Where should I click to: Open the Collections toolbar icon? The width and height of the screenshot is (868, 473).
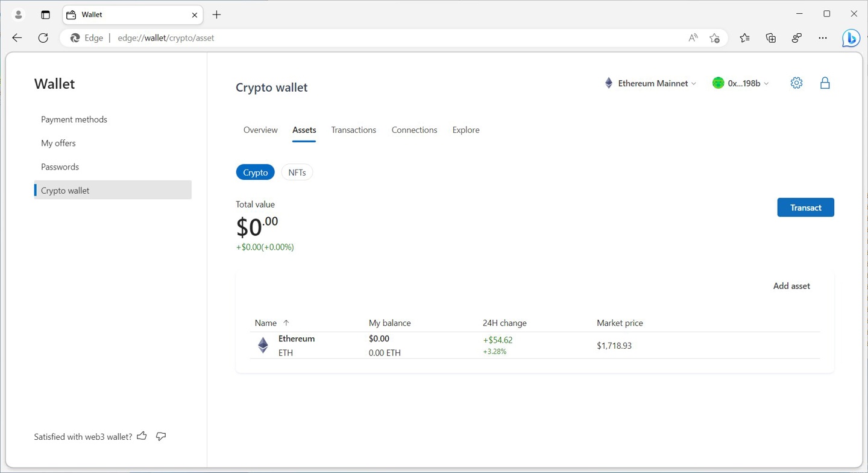pyautogui.click(x=770, y=38)
